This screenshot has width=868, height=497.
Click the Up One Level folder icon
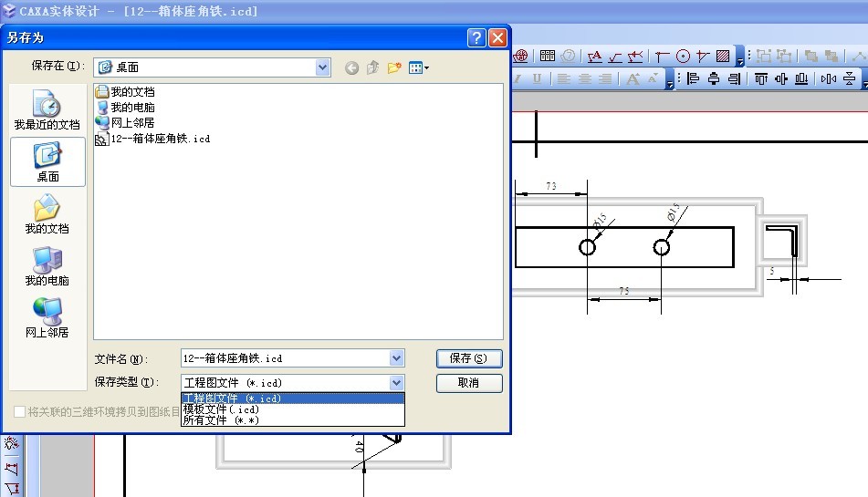pyautogui.click(x=372, y=67)
